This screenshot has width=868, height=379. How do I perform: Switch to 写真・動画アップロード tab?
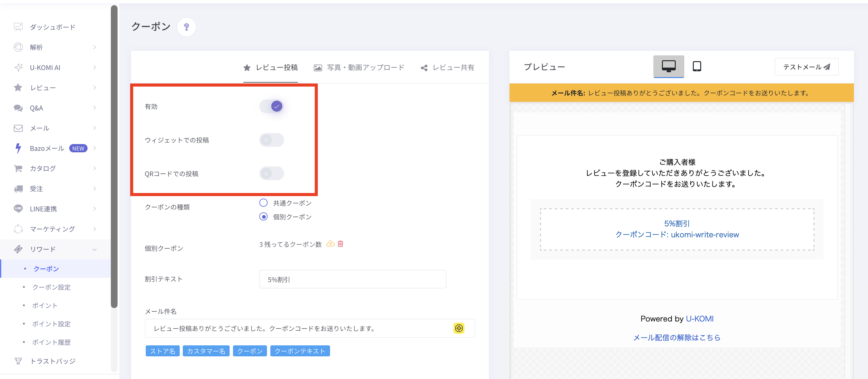click(x=359, y=68)
